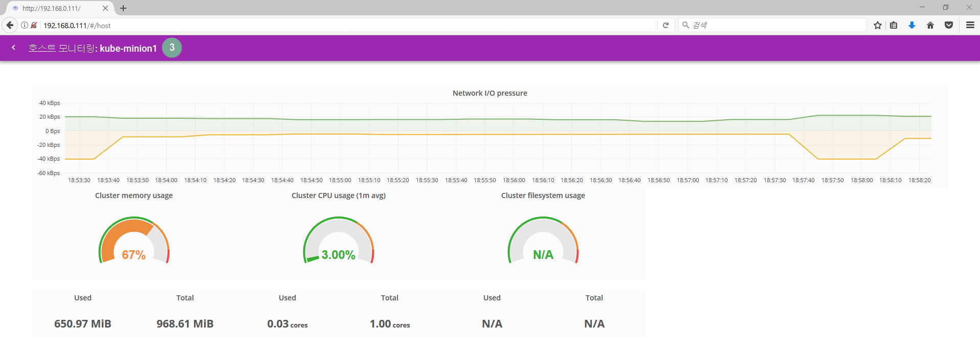Go to the Firefox home page icon
The image size is (980, 348).
point(930,25)
